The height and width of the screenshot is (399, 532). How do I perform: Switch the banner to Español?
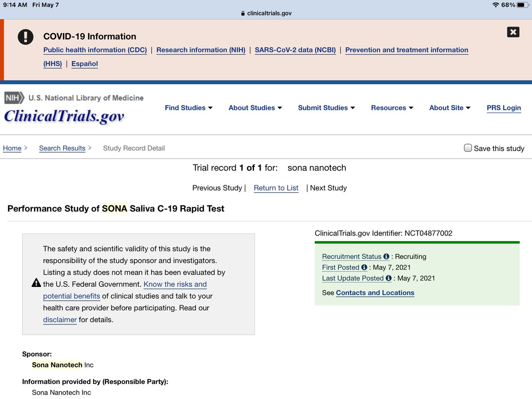[84, 64]
